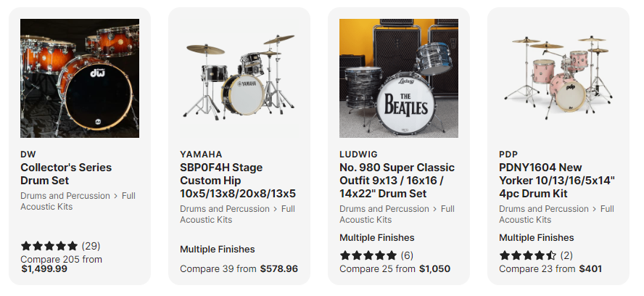Click the 4.5-star rating on PDP card
The width and height of the screenshot is (644, 296).
tap(528, 255)
